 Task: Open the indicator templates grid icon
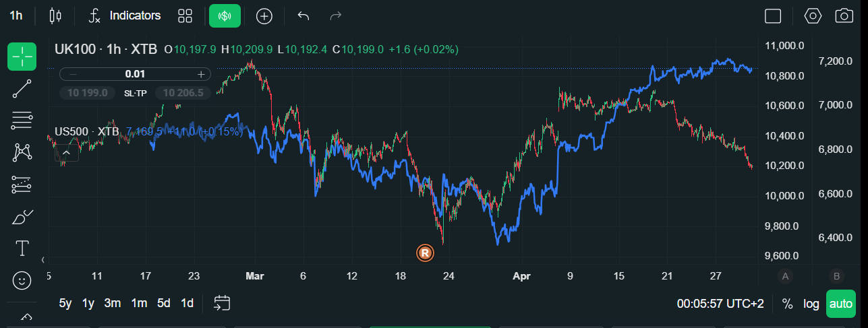(185, 15)
